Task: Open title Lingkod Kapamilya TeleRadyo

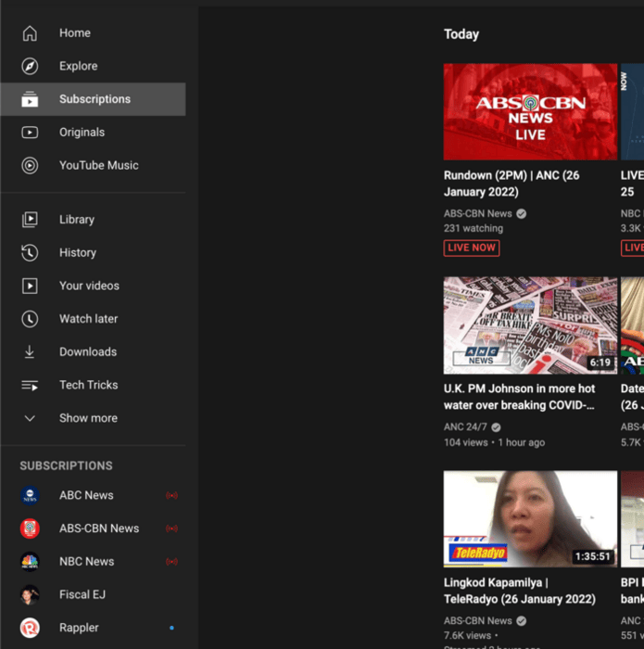Action: (520, 591)
